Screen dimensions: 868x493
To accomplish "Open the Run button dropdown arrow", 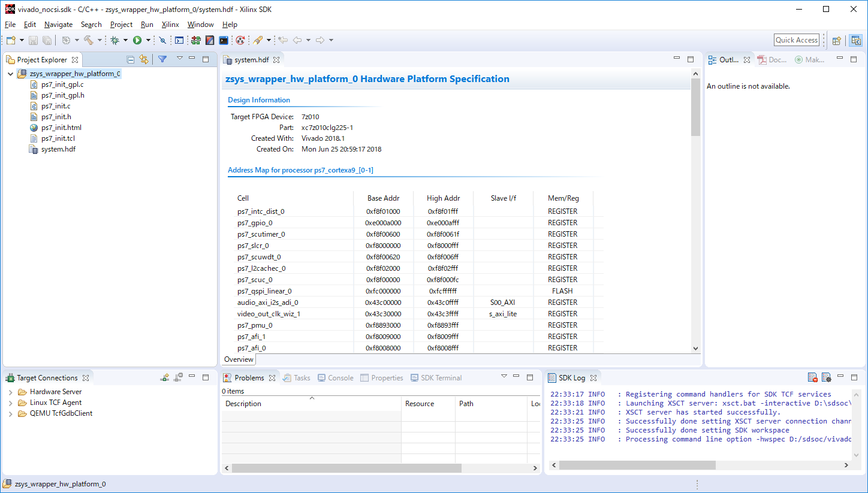I will coord(148,40).
